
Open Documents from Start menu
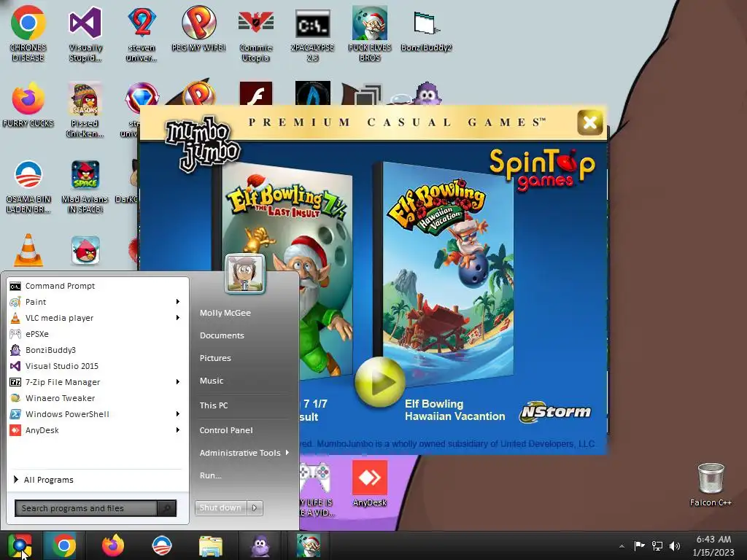point(222,335)
